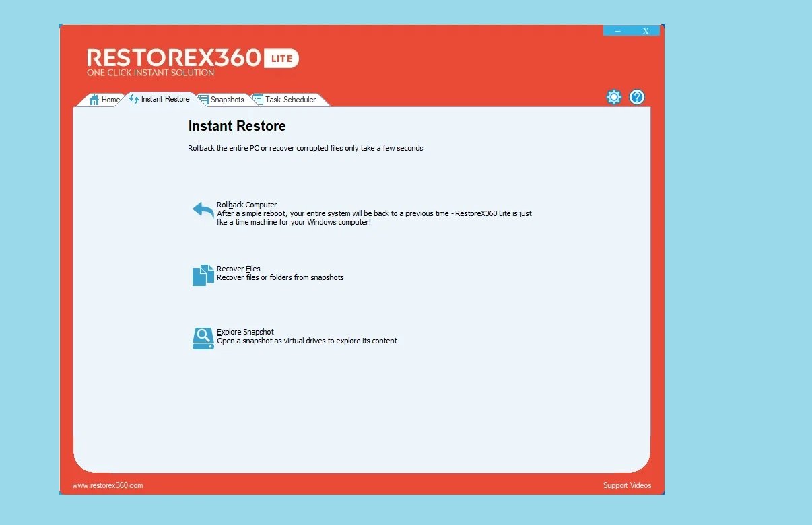The width and height of the screenshot is (812, 525).
Task: Click the Explore Snapshot drive icon
Action: click(203, 338)
